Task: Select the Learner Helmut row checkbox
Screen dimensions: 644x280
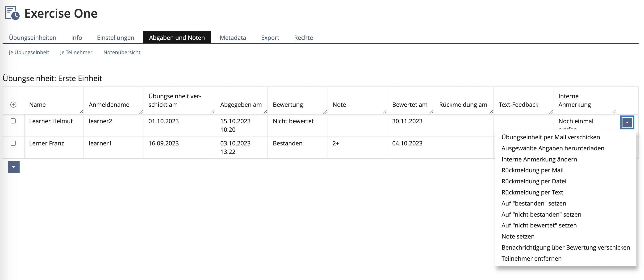Action: click(x=13, y=121)
